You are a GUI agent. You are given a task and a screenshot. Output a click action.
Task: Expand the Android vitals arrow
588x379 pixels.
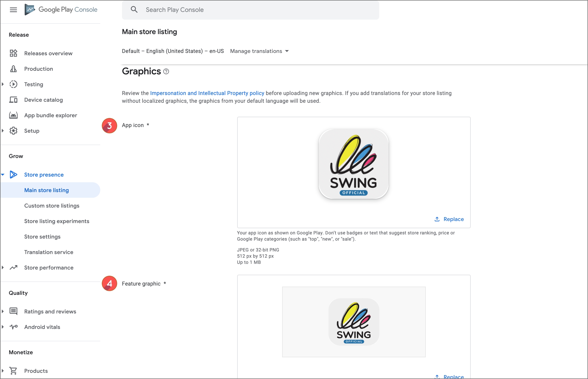(x=3, y=327)
